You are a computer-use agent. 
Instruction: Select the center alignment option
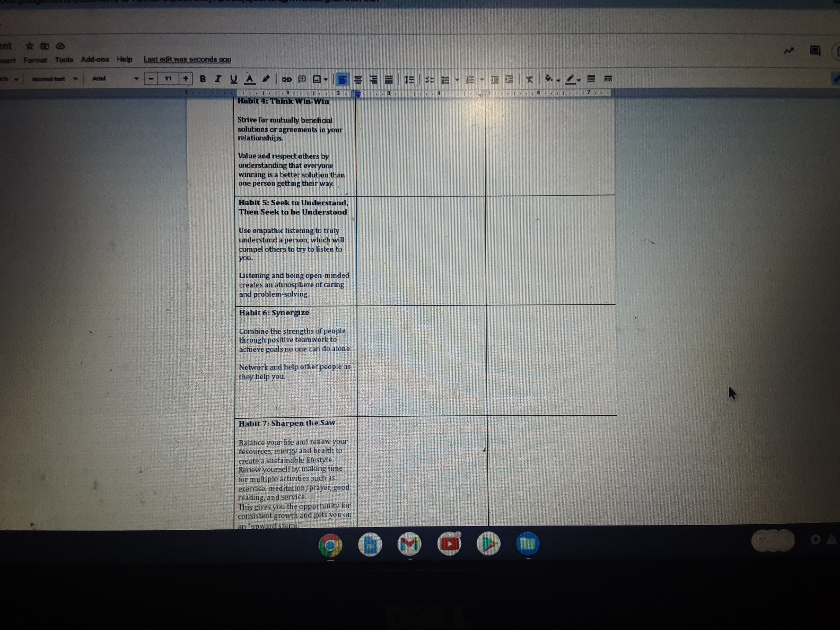pyautogui.click(x=357, y=78)
